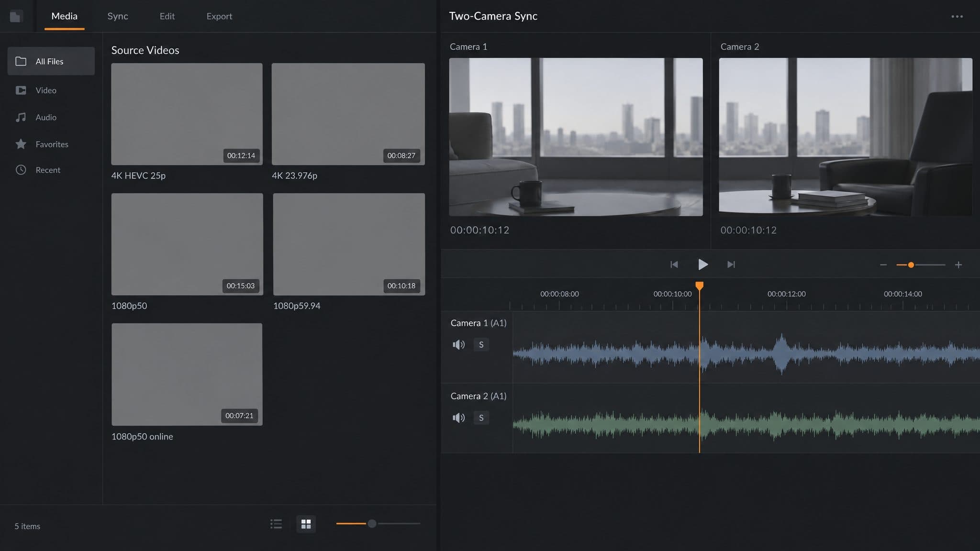This screenshot has height=551, width=980.
Task: Click the 00:10:18 duration badge
Action: pos(401,286)
